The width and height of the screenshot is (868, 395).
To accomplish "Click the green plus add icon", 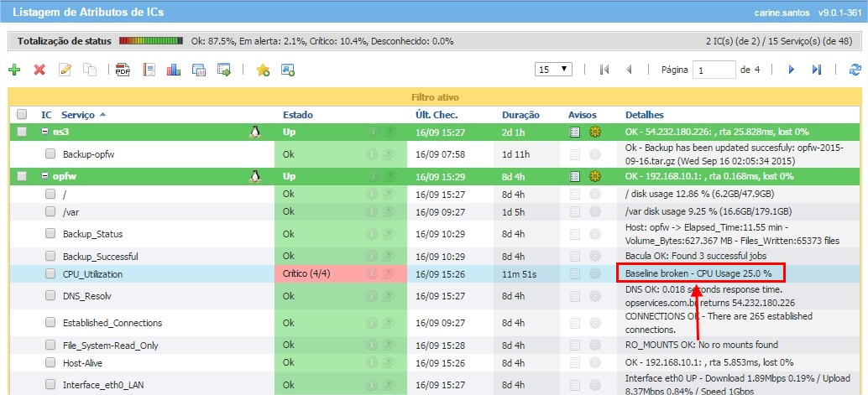I will 14,70.
